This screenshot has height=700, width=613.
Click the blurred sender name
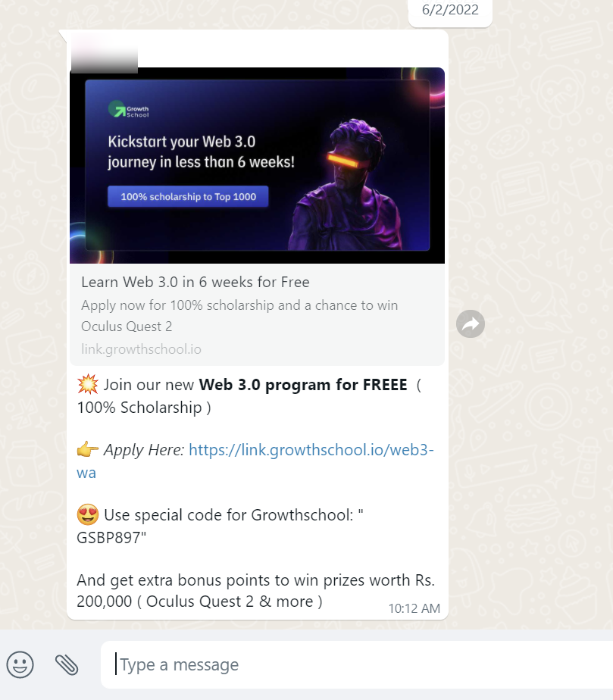pyautogui.click(x=105, y=53)
